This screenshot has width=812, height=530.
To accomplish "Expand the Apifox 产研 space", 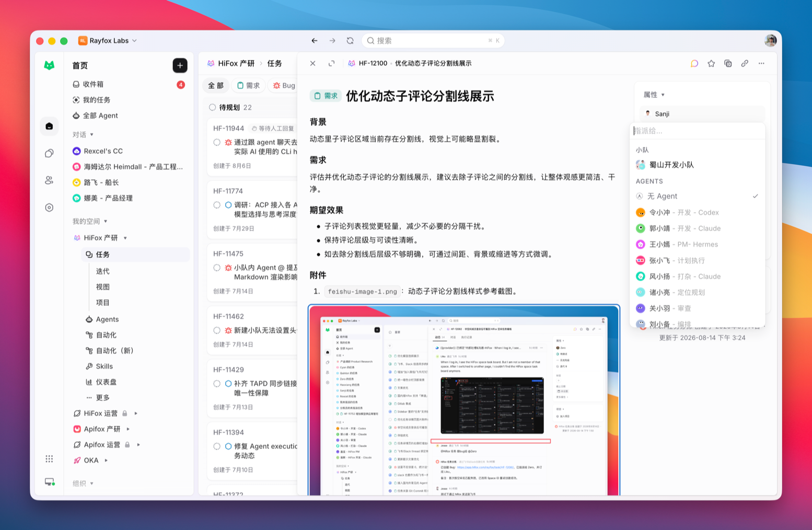I will (x=128, y=429).
